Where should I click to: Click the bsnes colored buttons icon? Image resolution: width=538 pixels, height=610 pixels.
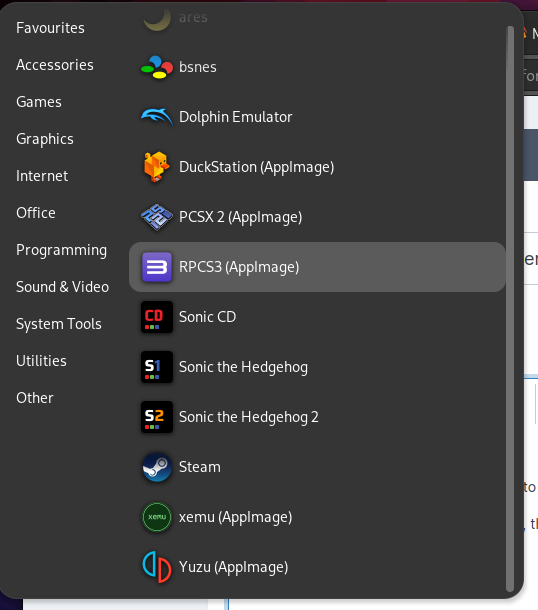[157, 67]
